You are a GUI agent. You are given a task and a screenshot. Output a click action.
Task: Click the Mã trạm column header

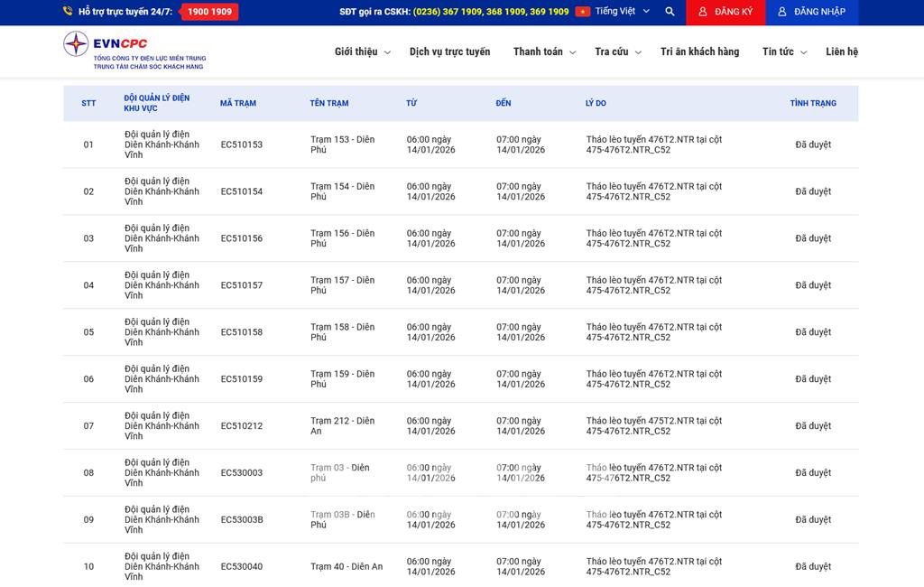click(238, 103)
